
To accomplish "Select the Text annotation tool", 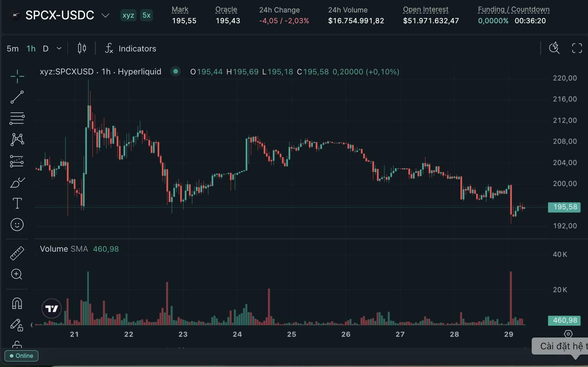I will pos(17,203).
